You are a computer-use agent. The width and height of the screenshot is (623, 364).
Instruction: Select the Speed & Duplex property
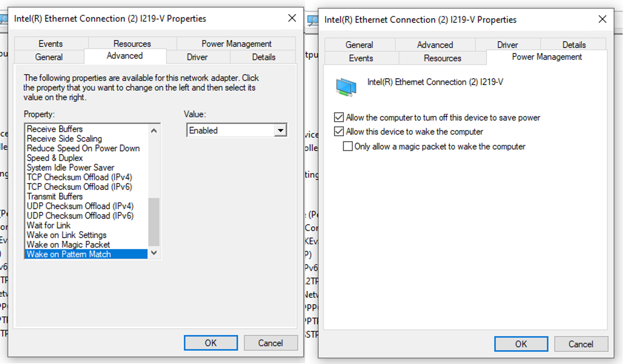55,158
